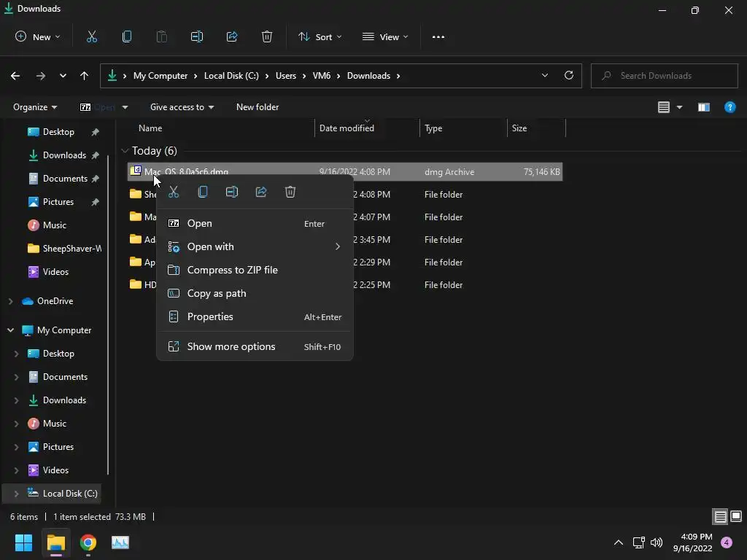This screenshot has height=560, width=747.
Task: Sort by the Date modified column header
Action: point(367,128)
